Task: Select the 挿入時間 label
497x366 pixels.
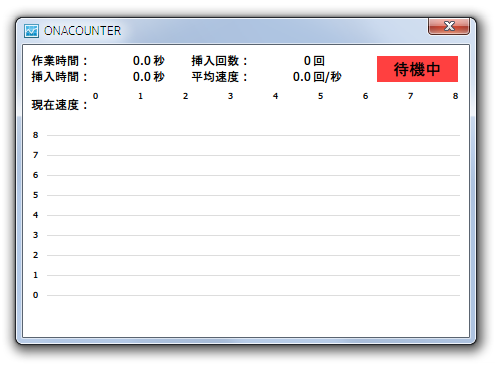Action: [60, 77]
